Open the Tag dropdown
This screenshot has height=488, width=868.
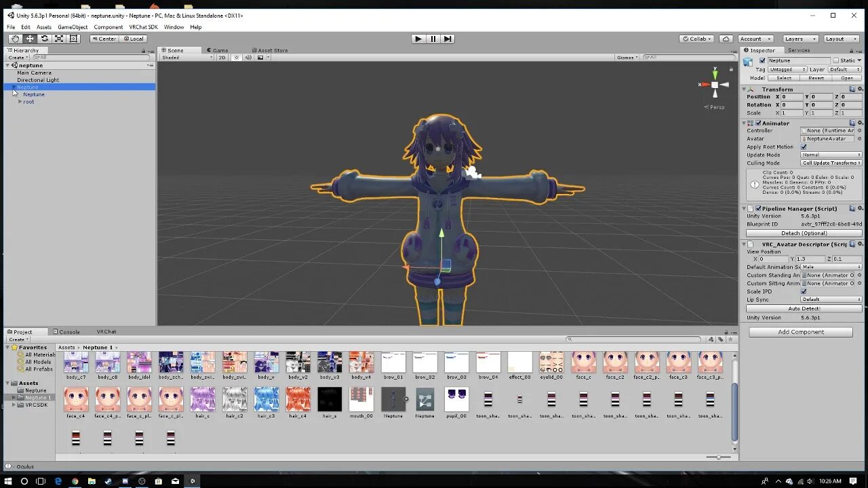tap(788, 69)
